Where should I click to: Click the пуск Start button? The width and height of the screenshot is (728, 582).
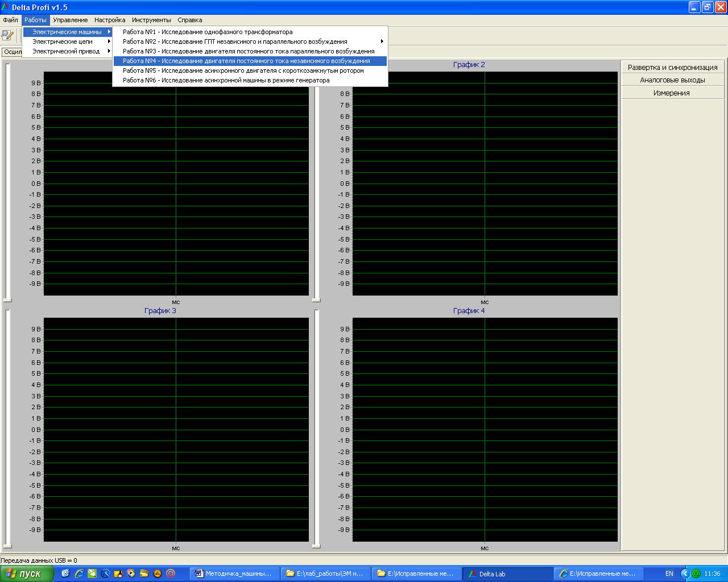(x=27, y=573)
